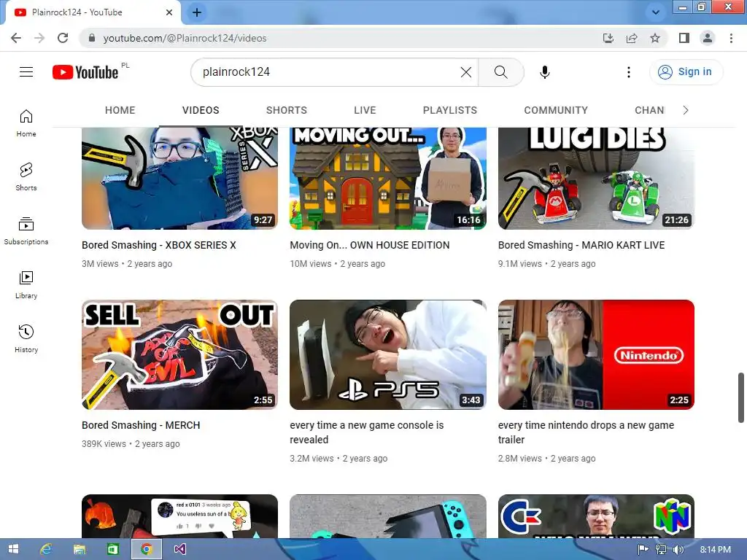Click the Commodore and N64 thumbnail
This screenshot has height=560, width=747.
[596, 516]
